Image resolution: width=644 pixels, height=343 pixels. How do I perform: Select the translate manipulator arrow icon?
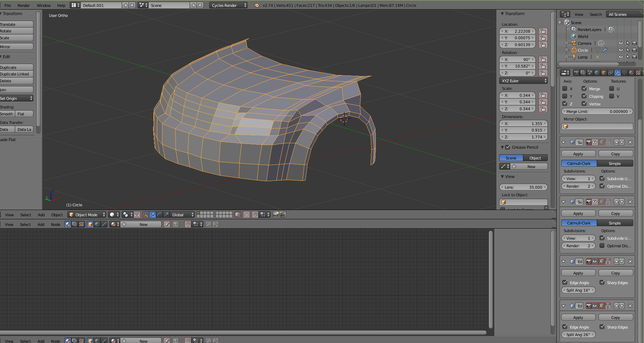click(x=152, y=215)
